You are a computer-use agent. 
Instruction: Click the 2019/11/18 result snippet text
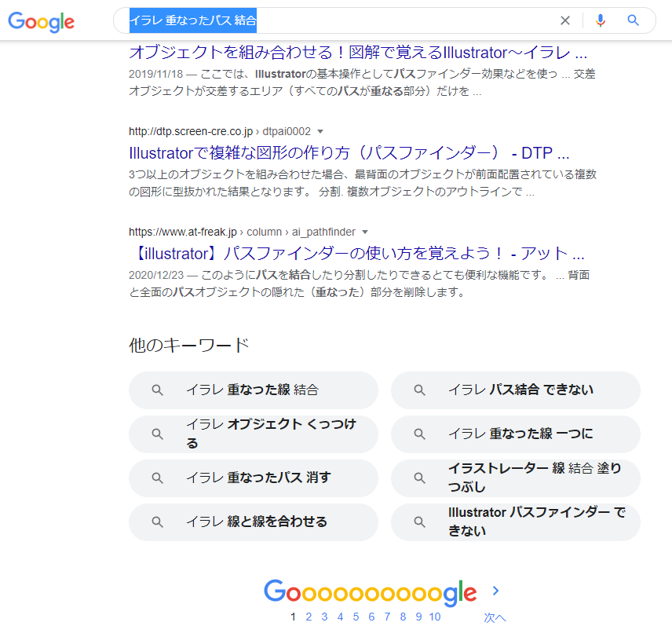click(362, 82)
